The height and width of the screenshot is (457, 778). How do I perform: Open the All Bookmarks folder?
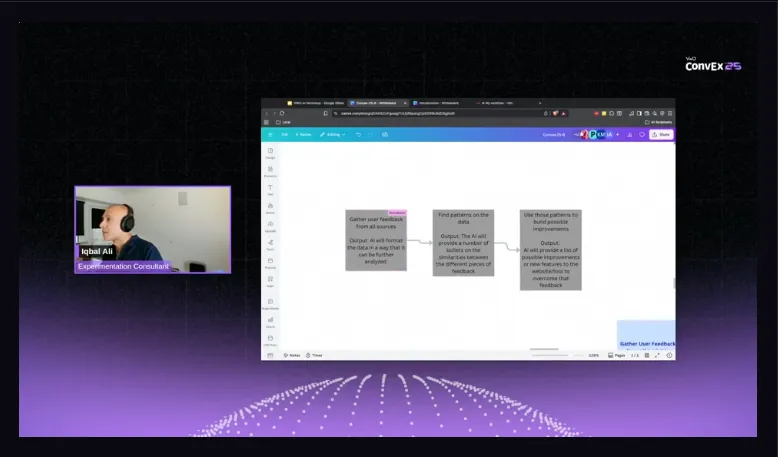pos(658,122)
